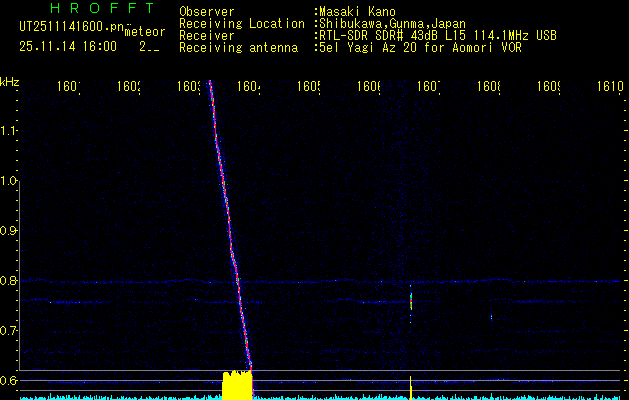Click the 25.11.14 16:00 timestamp

(x=67, y=46)
